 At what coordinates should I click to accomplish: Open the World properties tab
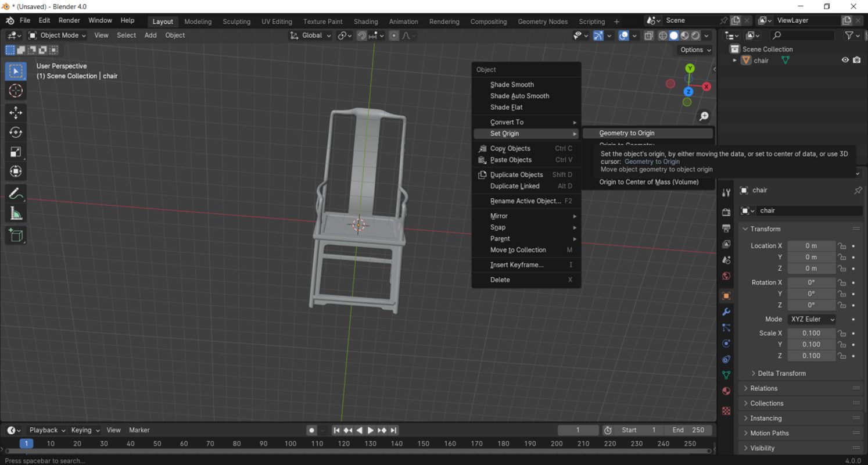pos(726,276)
